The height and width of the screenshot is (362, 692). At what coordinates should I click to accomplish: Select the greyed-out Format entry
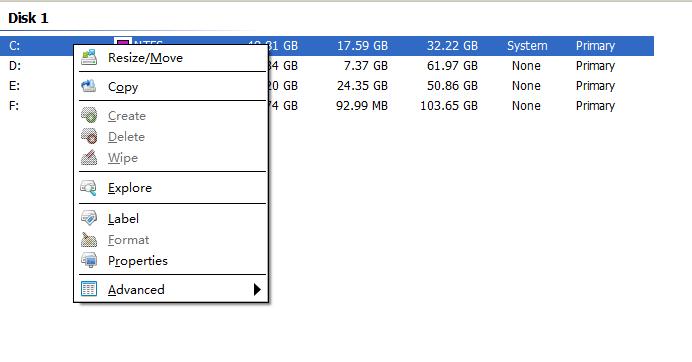click(x=172, y=240)
